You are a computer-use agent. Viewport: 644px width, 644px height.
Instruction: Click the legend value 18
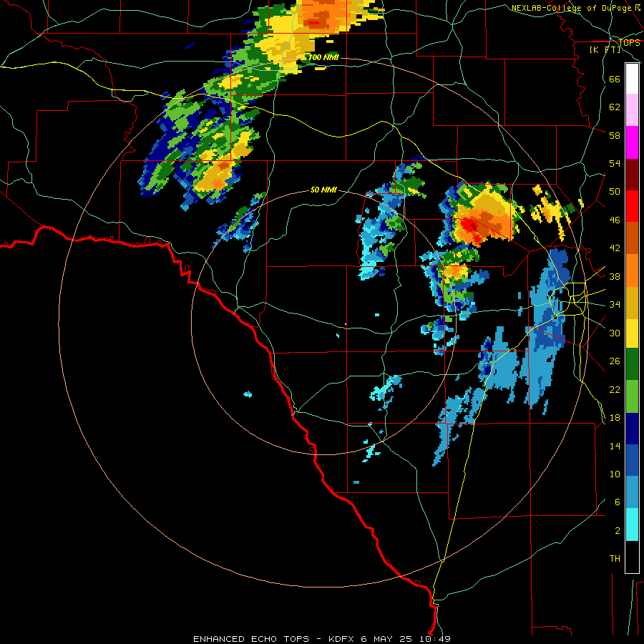tap(615, 418)
